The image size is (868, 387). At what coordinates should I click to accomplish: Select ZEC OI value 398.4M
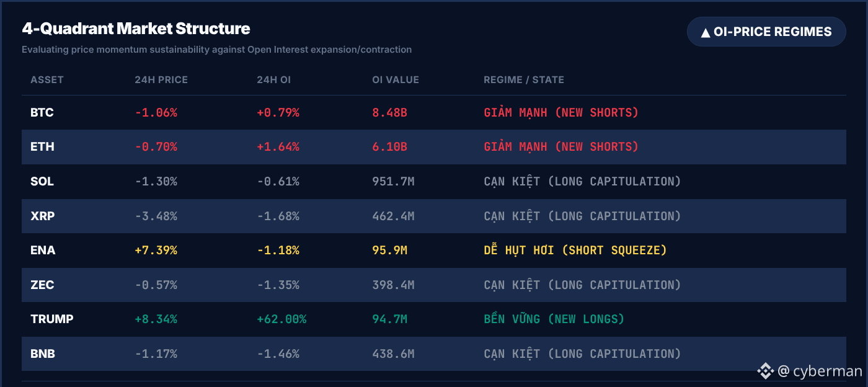[393, 285]
